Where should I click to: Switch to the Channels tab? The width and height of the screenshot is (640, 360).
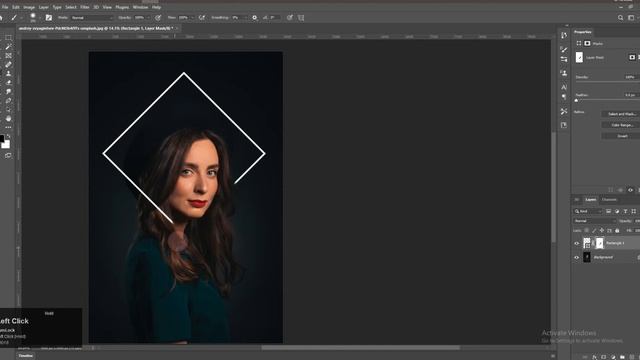point(609,200)
